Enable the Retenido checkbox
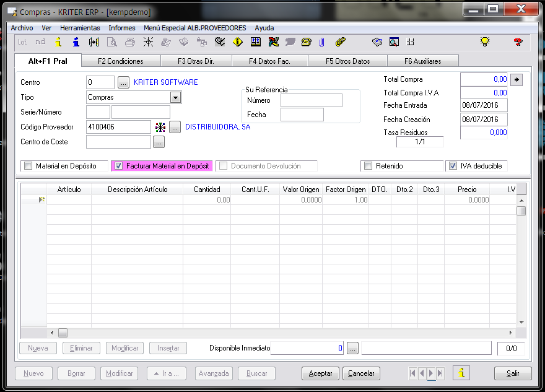Screen dimensions: 545x392 [368, 166]
